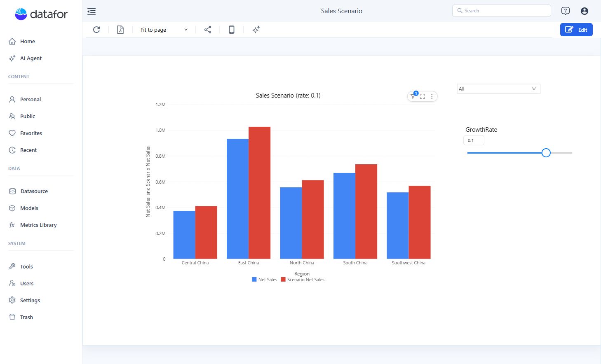
Task: Click the Southwest China red bar
Action: click(x=420, y=222)
